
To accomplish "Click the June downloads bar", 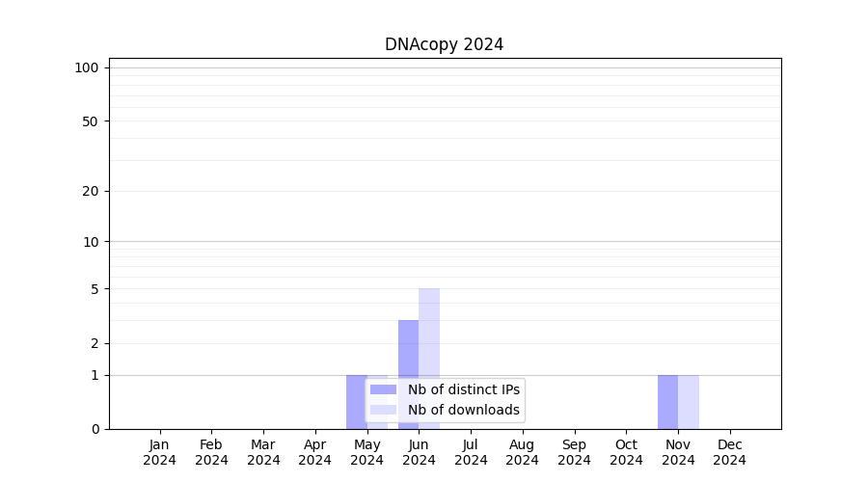I will pos(429,337).
